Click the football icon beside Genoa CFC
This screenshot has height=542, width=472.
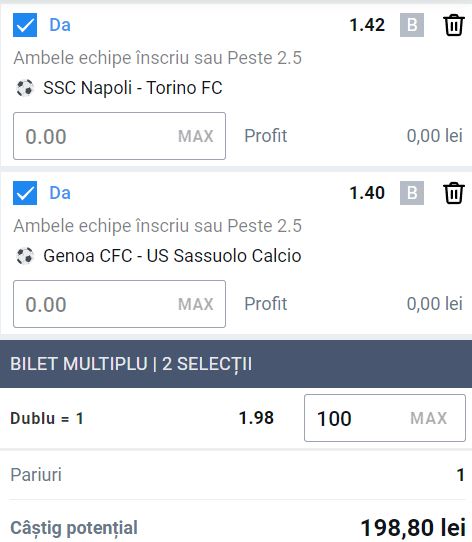[25, 256]
